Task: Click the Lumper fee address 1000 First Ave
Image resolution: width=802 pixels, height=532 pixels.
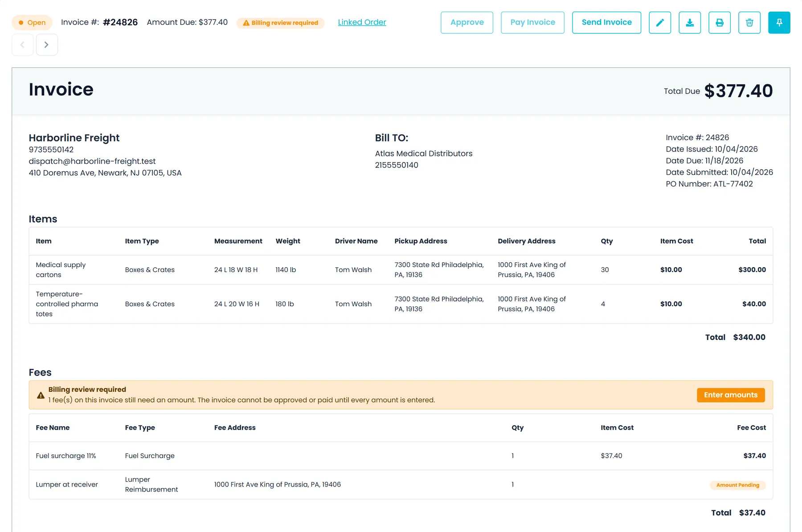Action: (x=277, y=484)
